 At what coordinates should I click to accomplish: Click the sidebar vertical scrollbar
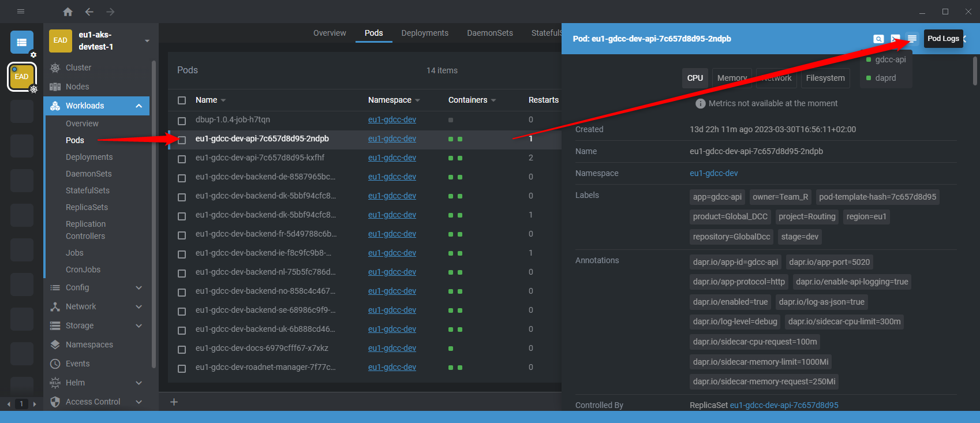(x=154, y=214)
